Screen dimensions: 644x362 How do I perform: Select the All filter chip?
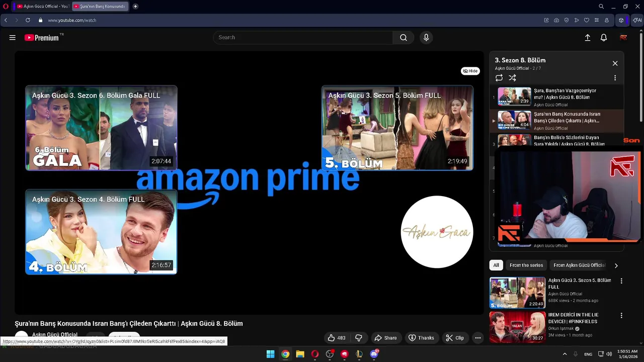tap(496, 265)
